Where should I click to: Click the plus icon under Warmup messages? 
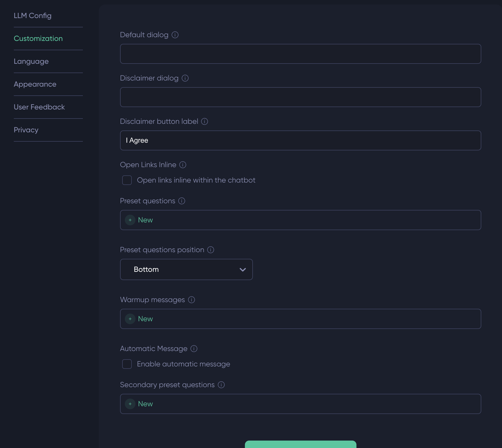click(x=130, y=319)
